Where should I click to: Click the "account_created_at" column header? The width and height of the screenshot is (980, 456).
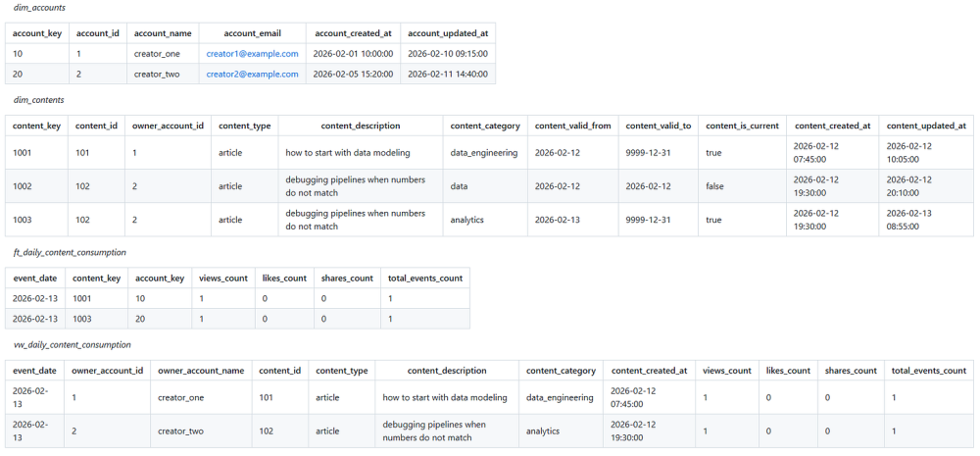point(353,33)
